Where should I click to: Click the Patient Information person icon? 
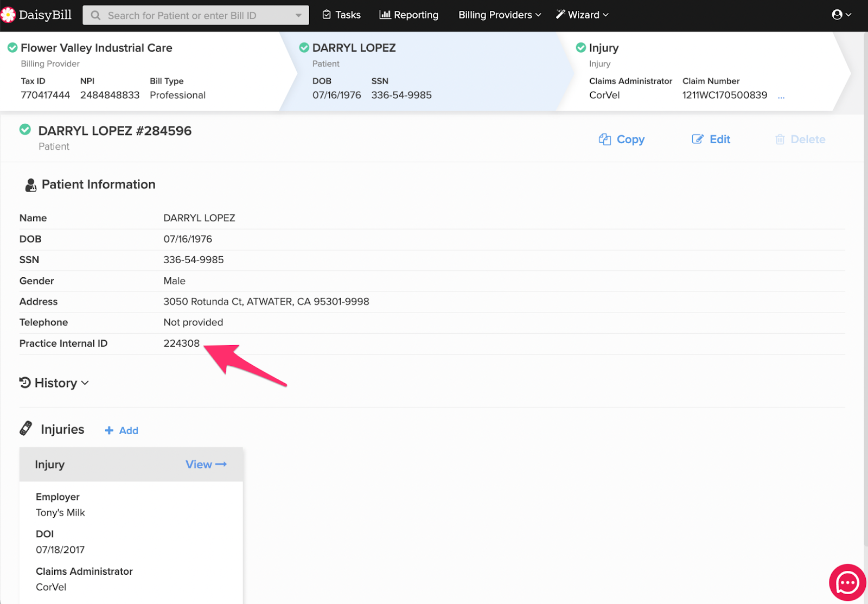pos(31,185)
